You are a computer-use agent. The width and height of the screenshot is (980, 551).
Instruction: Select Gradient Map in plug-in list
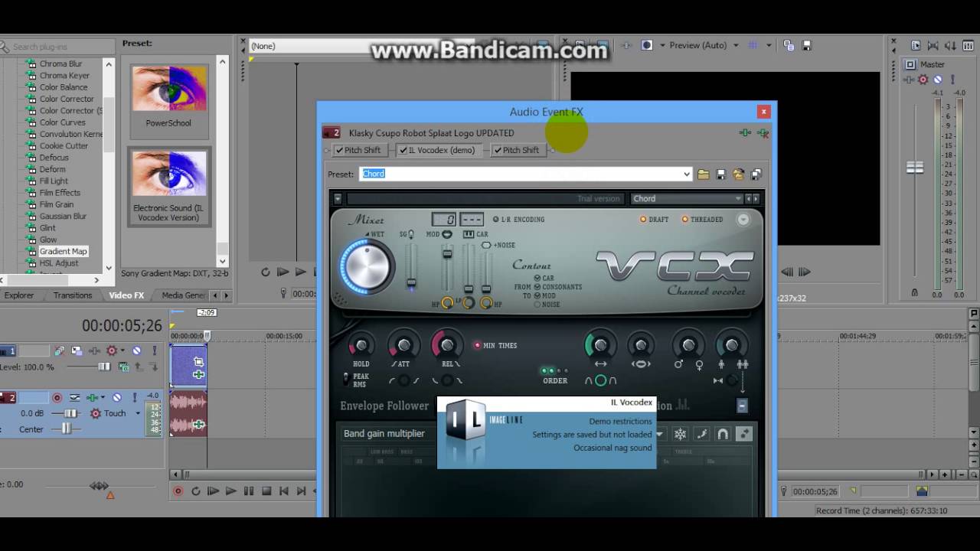click(x=63, y=252)
